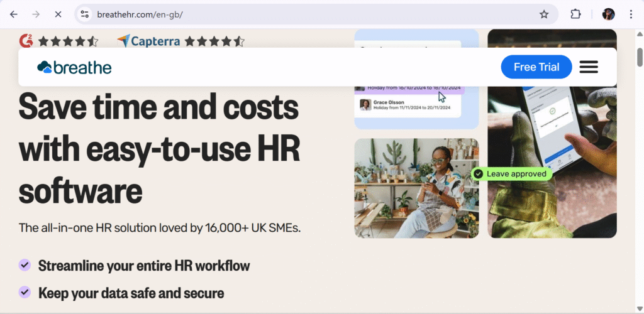
Task: Click the address bar URL breathehr.com/en-gb/
Action: coord(140,14)
